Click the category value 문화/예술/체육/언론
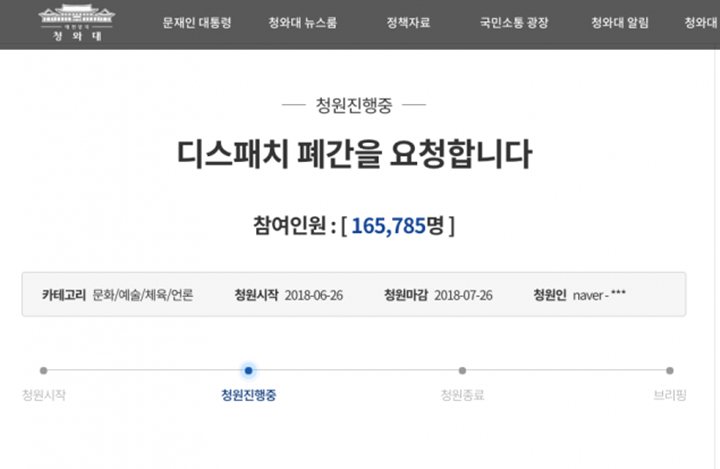Image resolution: width=720 pixels, height=469 pixels. tap(143, 295)
